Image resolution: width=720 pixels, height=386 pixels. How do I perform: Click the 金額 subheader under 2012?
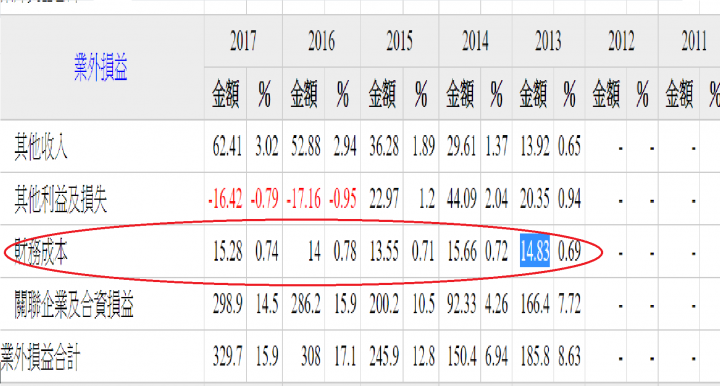point(606,94)
